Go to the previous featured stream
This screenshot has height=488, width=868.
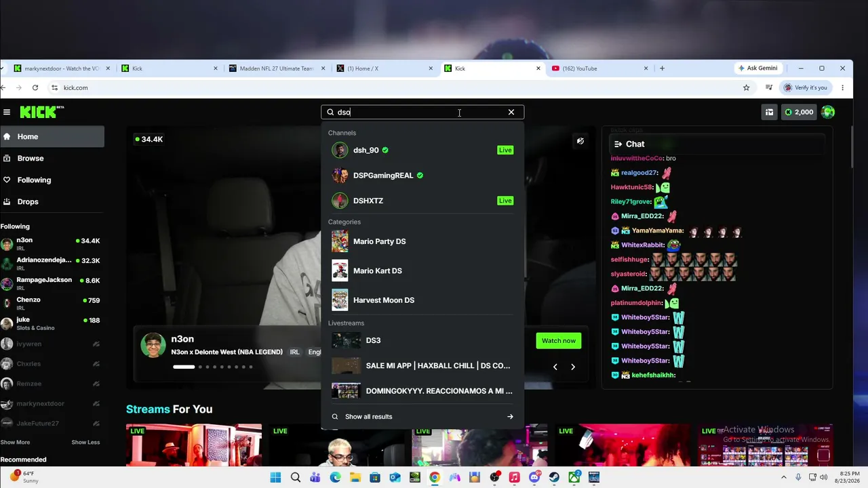pyautogui.click(x=555, y=367)
